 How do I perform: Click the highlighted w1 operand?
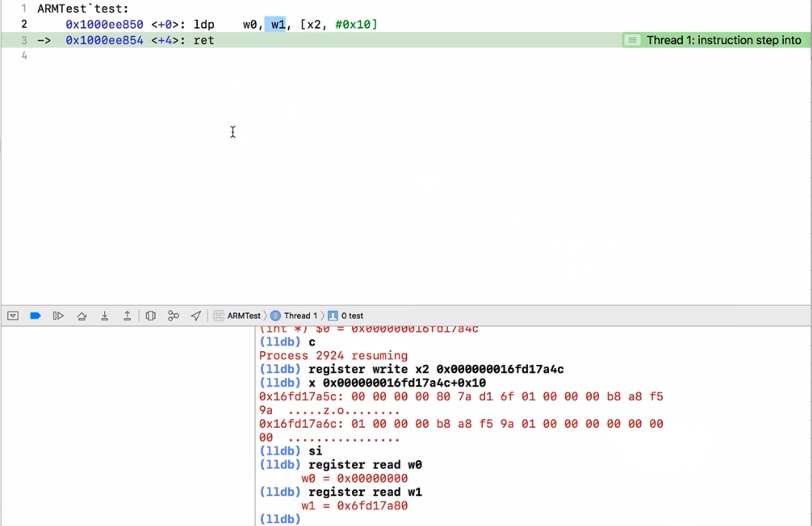tap(278, 25)
